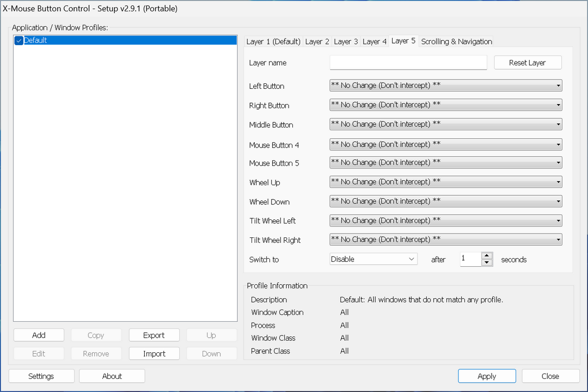Viewport: 588px width, 392px height.
Task: Click inside the Layer name field
Action: 408,62
